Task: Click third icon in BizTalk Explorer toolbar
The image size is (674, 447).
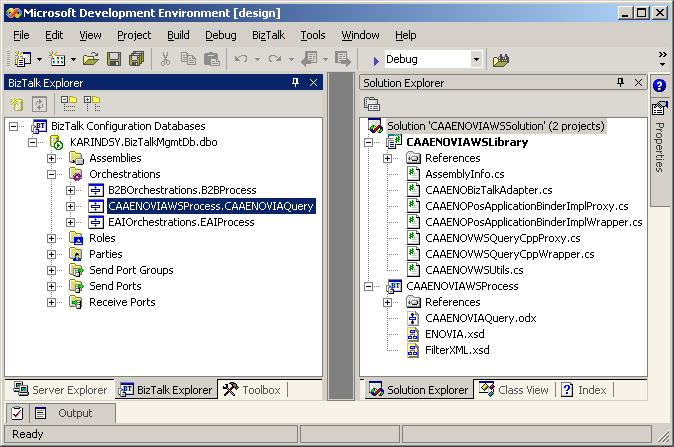Action: pos(69,104)
